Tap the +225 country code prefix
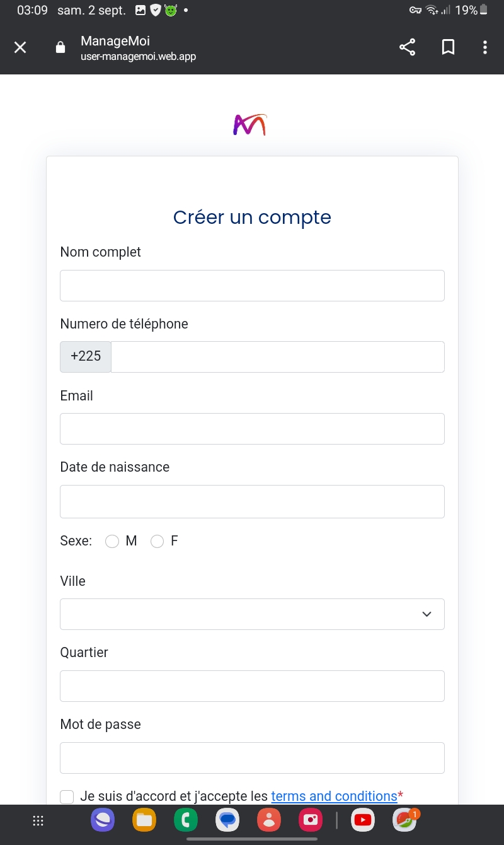The width and height of the screenshot is (504, 845). [x=86, y=357]
